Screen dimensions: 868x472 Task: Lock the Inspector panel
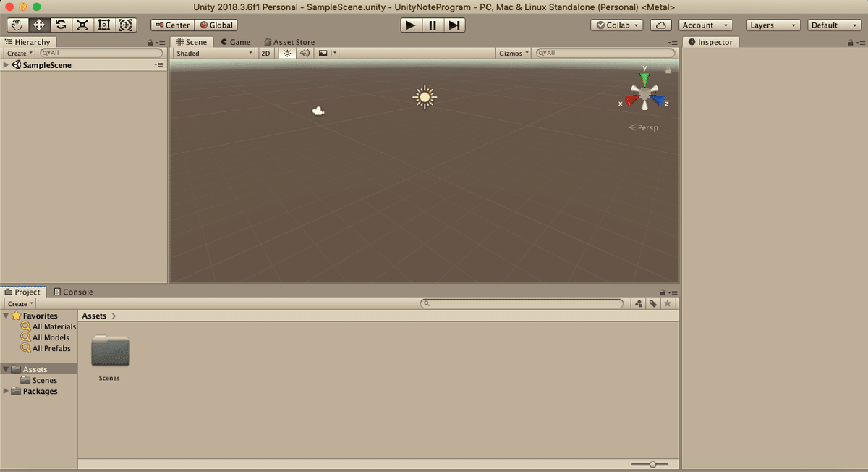tap(851, 43)
